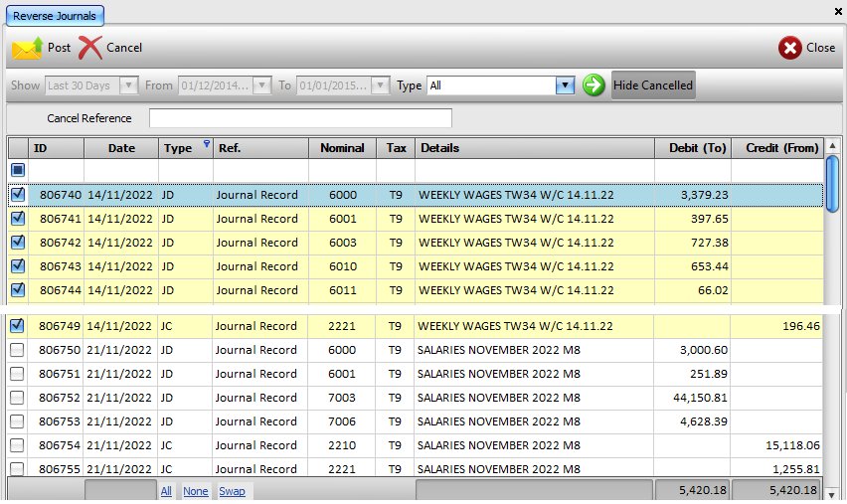Screen dimensions: 847x504
Task: Click the green arrow refresh icon
Action: tap(593, 85)
